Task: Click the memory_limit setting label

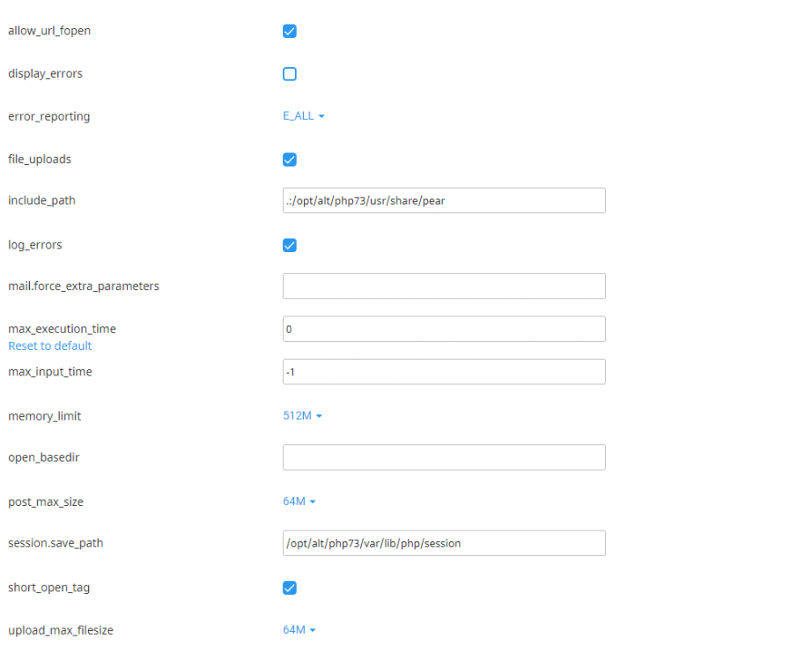Action: [x=44, y=416]
